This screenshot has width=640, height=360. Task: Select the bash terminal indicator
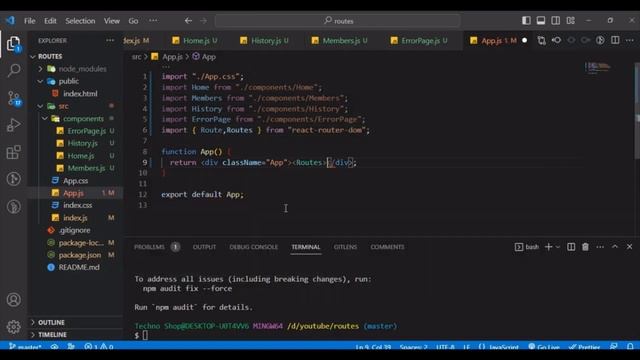[527, 247]
